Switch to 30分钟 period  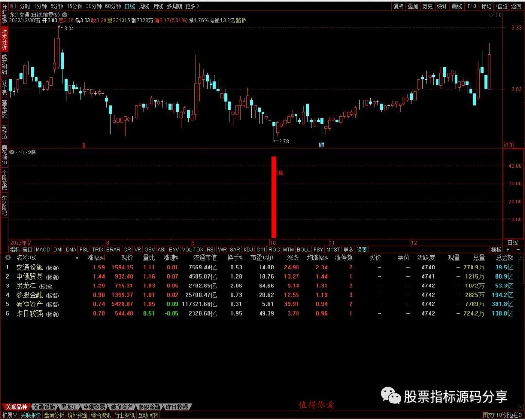(x=94, y=6)
